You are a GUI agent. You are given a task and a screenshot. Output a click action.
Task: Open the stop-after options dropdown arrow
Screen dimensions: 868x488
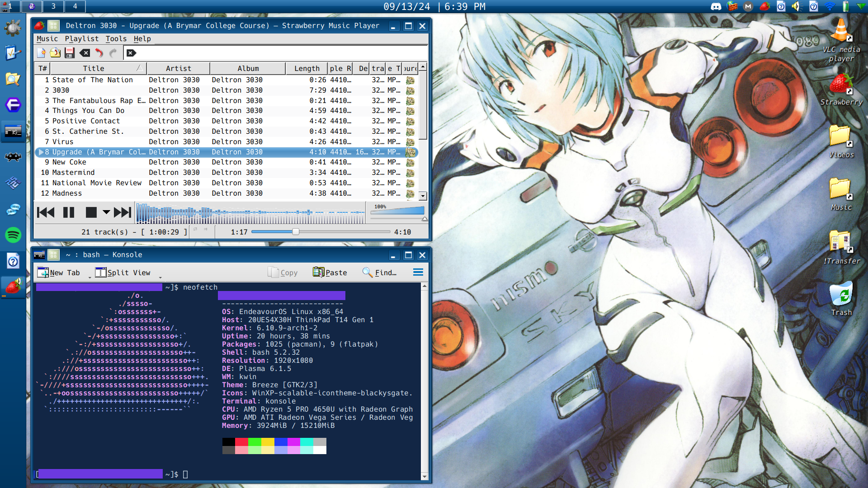(x=106, y=212)
